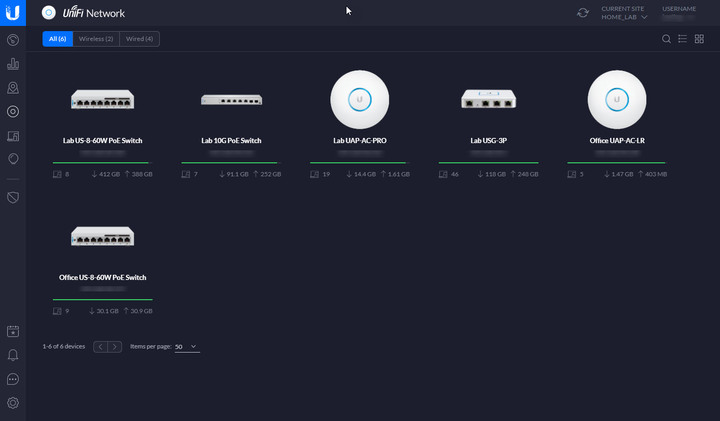Open the Devices section icon
720x421 pixels.
point(13,112)
